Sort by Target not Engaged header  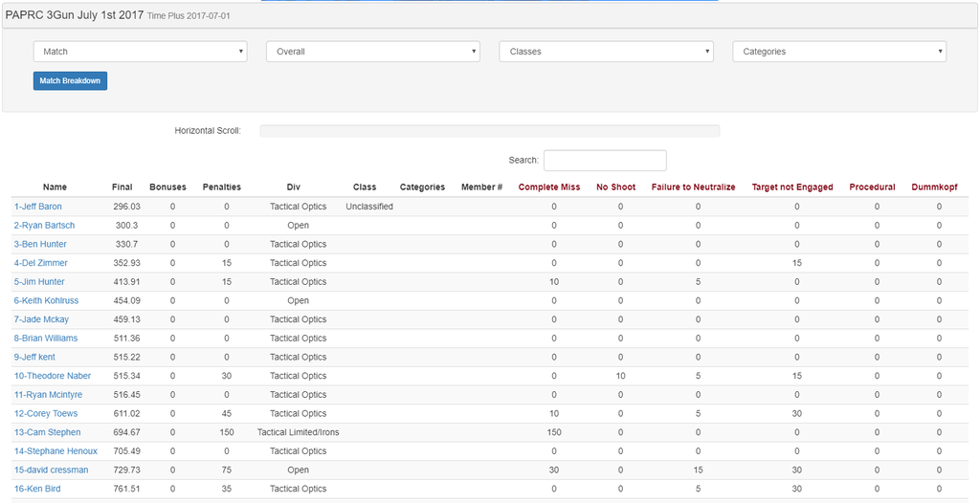point(792,186)
